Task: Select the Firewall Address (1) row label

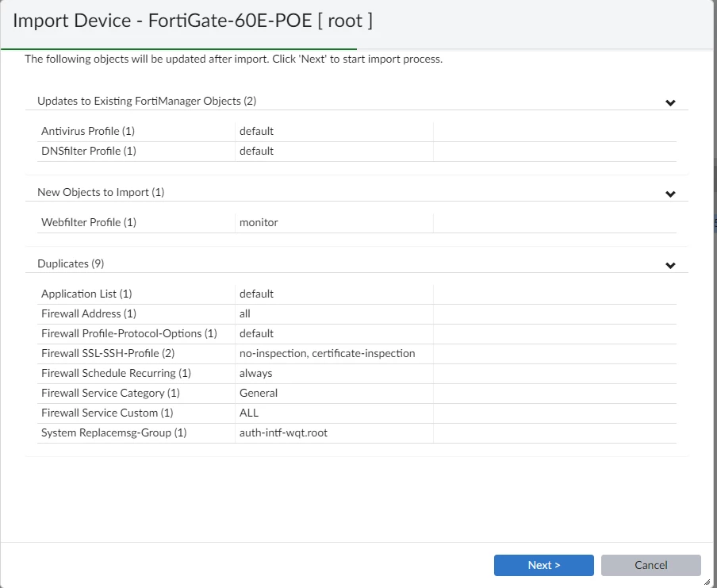Action: 89,314
